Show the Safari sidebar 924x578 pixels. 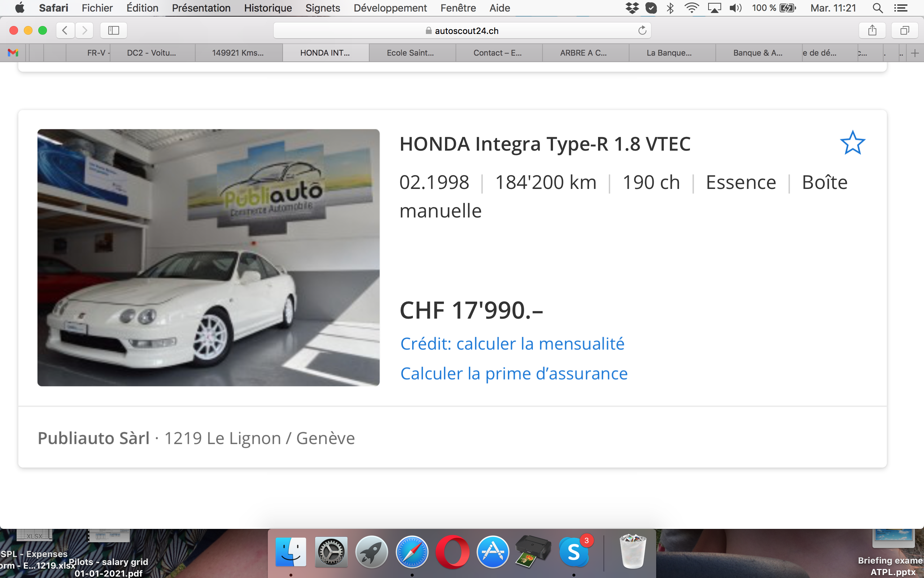pos(113,30)
